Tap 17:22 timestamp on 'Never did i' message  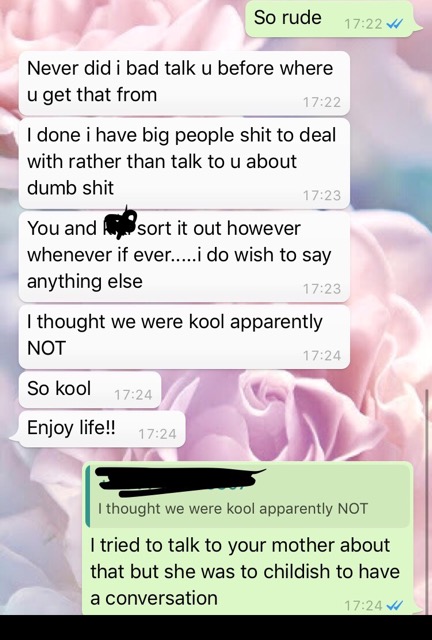[322, 102]
